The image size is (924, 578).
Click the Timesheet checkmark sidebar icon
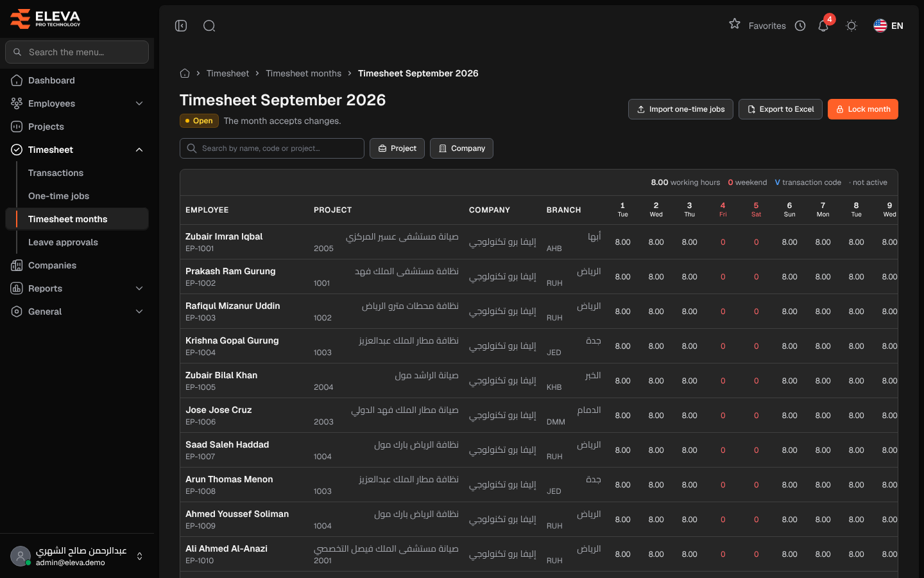pyautogui.click(x=17, y=150)
